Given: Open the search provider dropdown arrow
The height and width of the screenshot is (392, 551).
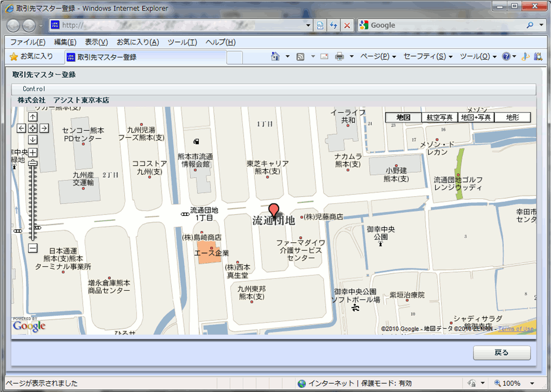Looking at the screenshot, I should 541,25.
